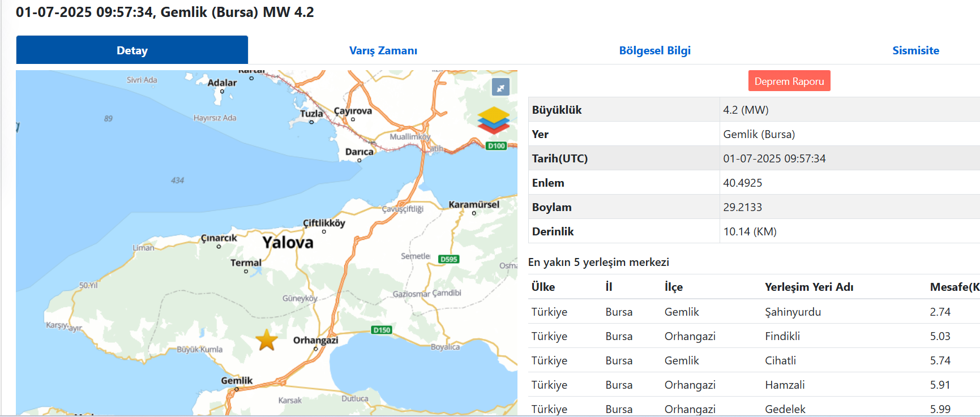Click the Yalova label on the map
Image resolution: width=980 pixels, height=417 pixels.
pyautogui.click(x=288, y=242)
